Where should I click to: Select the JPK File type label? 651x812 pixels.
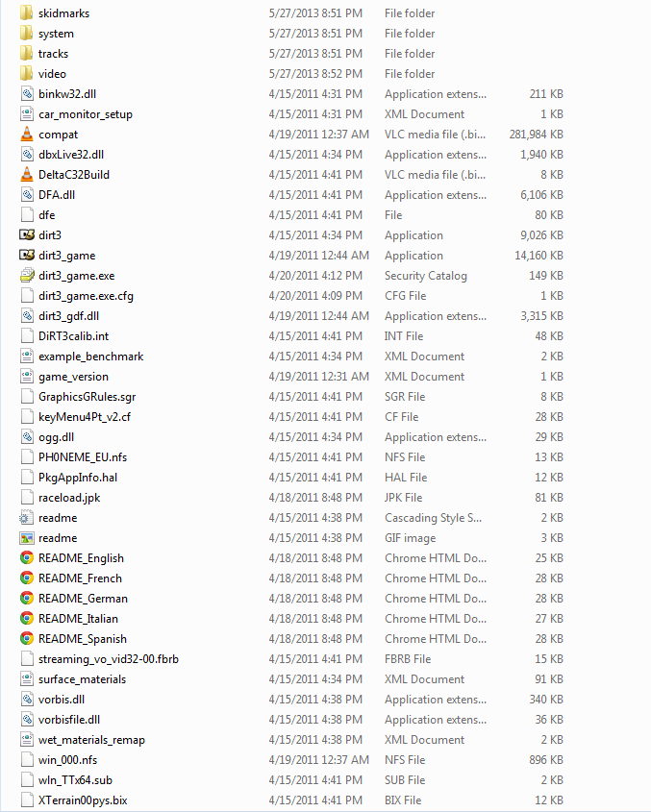(403, 498)
